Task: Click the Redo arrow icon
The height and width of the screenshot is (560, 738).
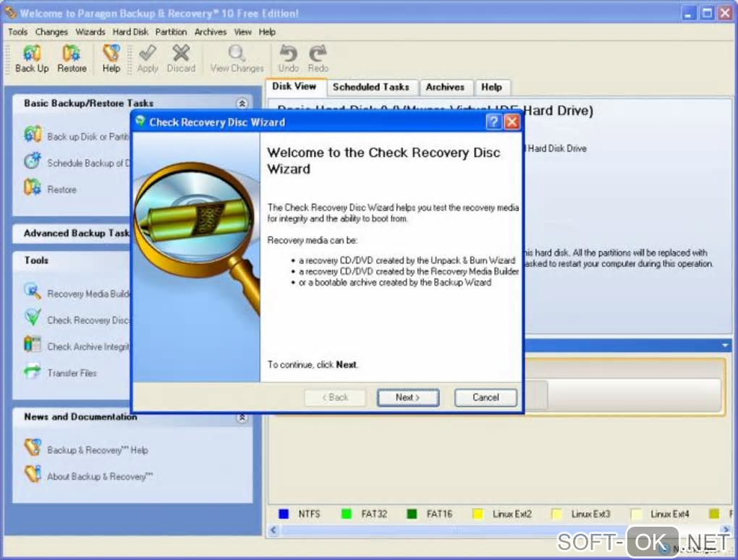Action: pos(318,53)
